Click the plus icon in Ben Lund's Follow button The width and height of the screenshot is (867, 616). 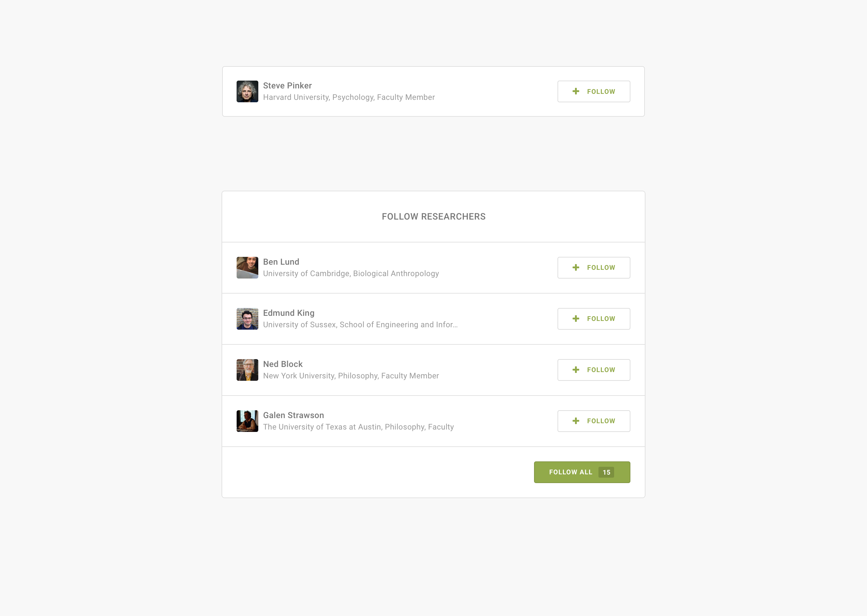[576, 267]
